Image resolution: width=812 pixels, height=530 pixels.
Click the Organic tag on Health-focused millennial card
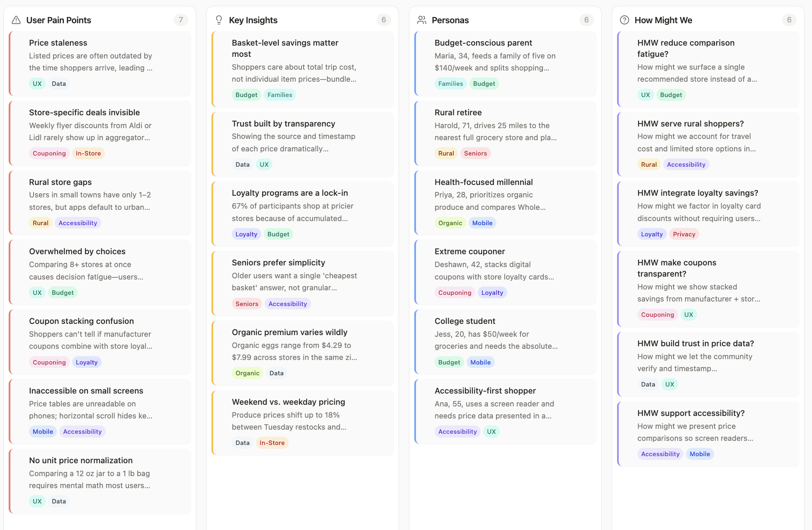click(450, 223)
